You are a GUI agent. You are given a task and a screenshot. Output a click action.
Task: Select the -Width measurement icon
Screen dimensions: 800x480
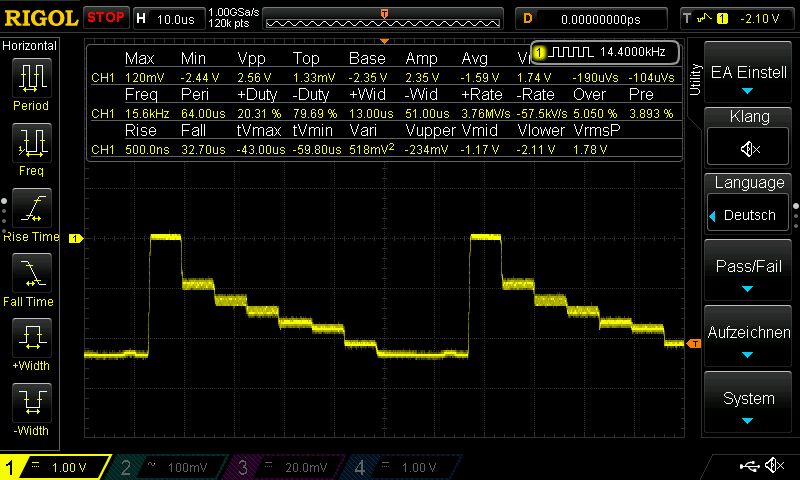click(x=31, y=404)
